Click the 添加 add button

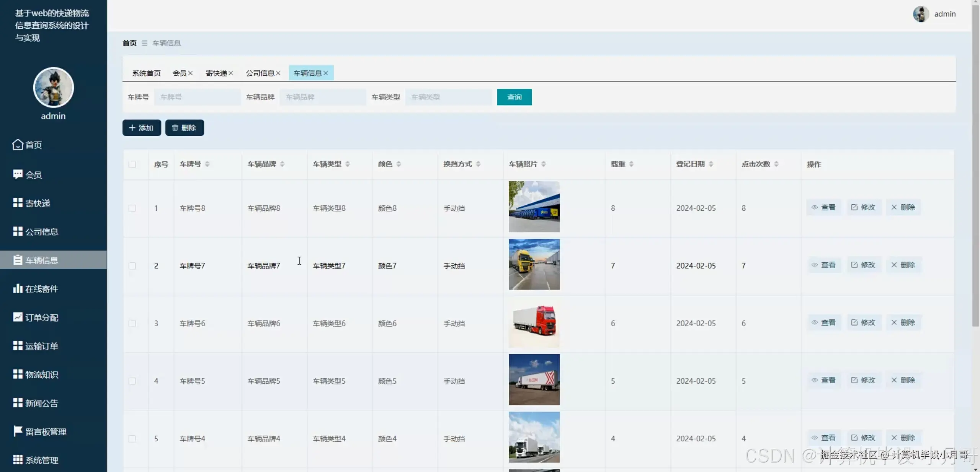(142, 128)
